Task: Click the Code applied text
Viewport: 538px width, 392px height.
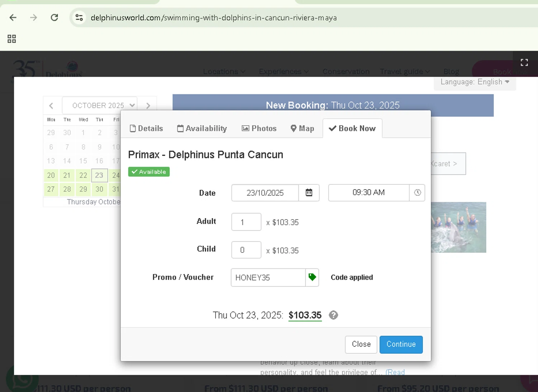Action: pyautogui.click(x=352, y=277)
